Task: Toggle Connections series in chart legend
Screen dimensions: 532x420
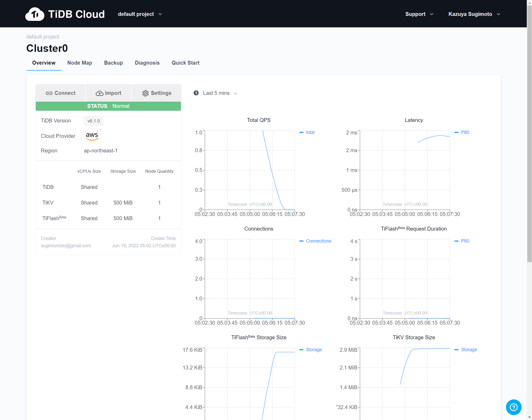Action: click(x=318, y=241)
